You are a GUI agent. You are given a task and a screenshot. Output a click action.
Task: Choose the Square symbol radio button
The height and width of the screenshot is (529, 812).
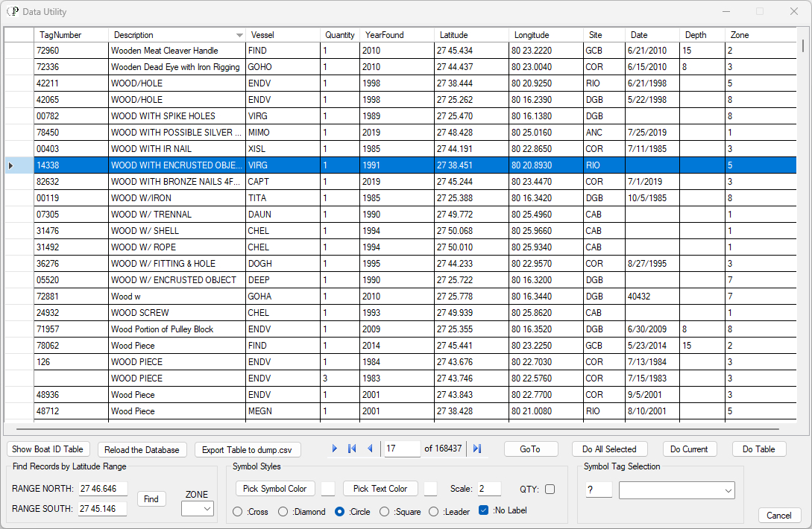click(385, 512)
